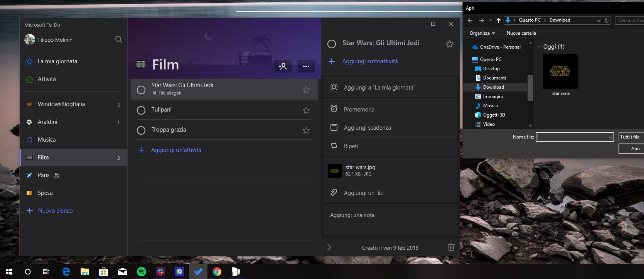Collapse the Oggi (1) group

pos(539,47)
